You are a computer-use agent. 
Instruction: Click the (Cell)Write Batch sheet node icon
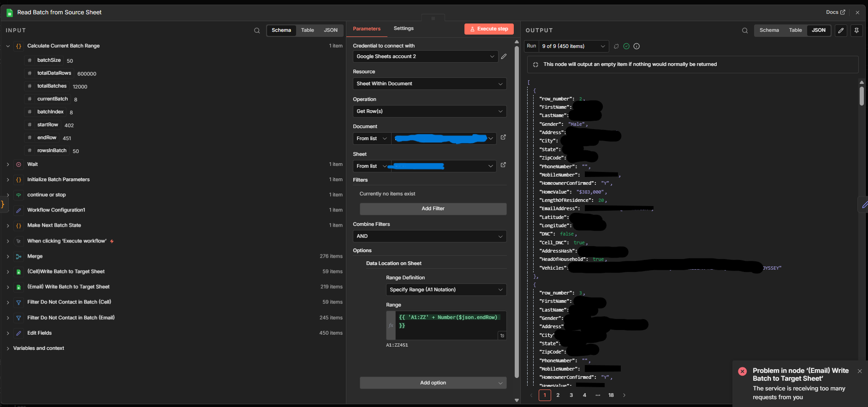18,272
